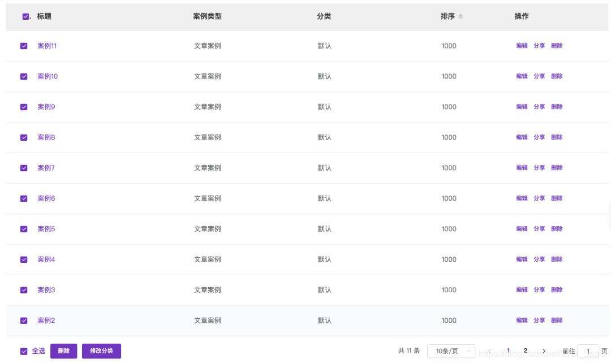Screen dimensions: 611x364
Task: Click 编辑 for 案例3
Action: tap(522, 289)
